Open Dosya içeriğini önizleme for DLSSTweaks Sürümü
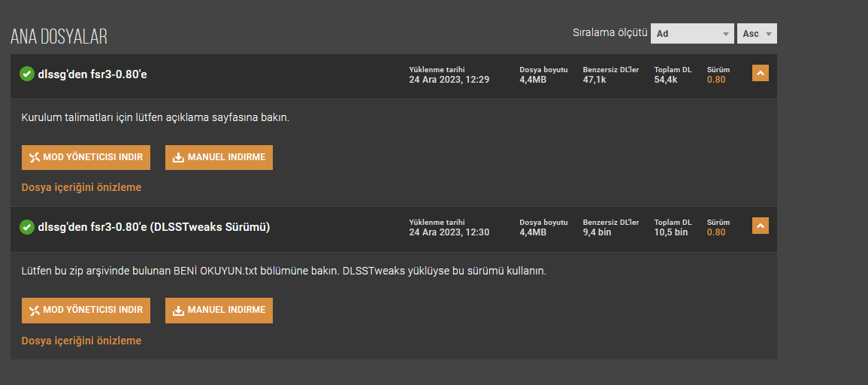The width and height of the screenshot is (868, 385). [81, 341]
